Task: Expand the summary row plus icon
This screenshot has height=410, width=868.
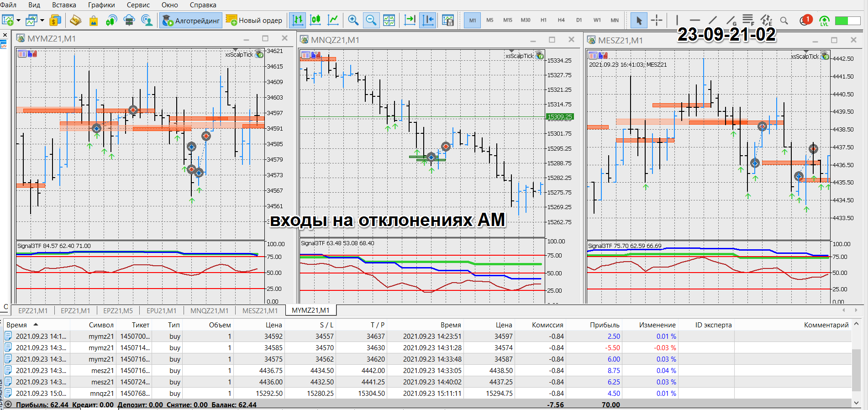Action: tap(8, 405)
